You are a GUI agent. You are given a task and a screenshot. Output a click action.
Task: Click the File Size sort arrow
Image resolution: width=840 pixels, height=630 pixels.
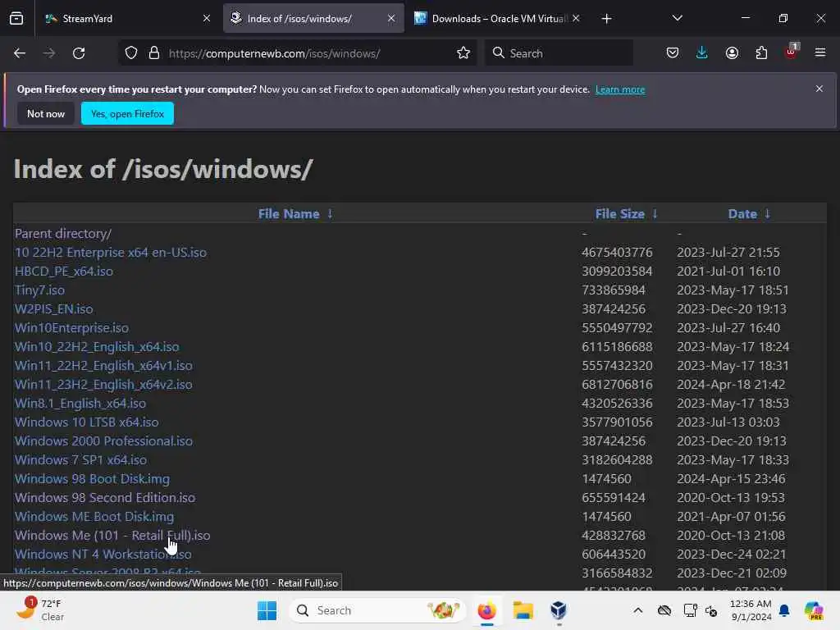[655, 214]
